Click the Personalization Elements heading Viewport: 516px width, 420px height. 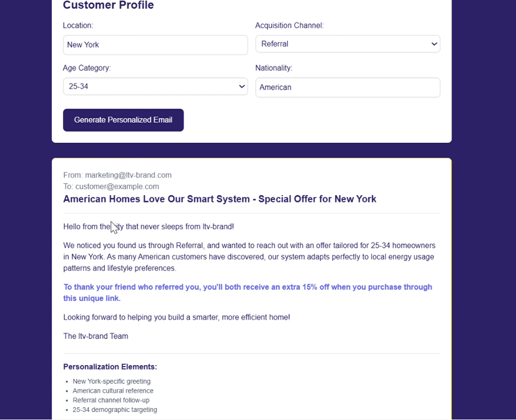click(110, 367)
